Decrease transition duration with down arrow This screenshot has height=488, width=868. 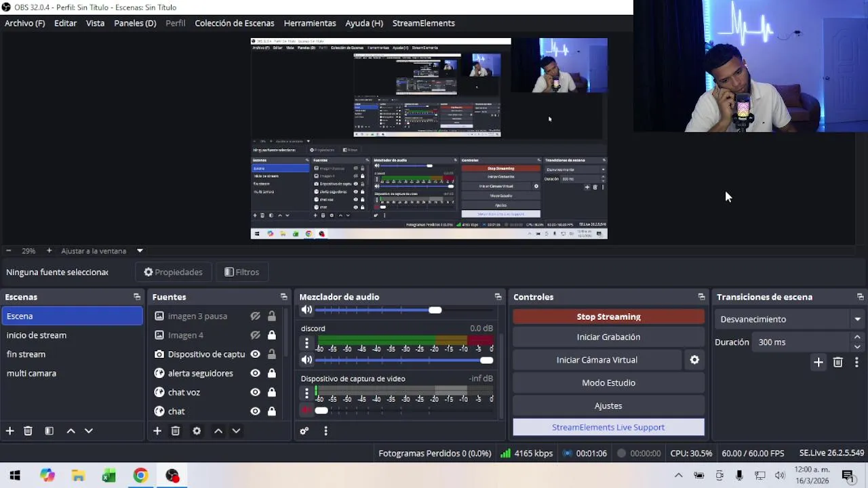point(857,347)
